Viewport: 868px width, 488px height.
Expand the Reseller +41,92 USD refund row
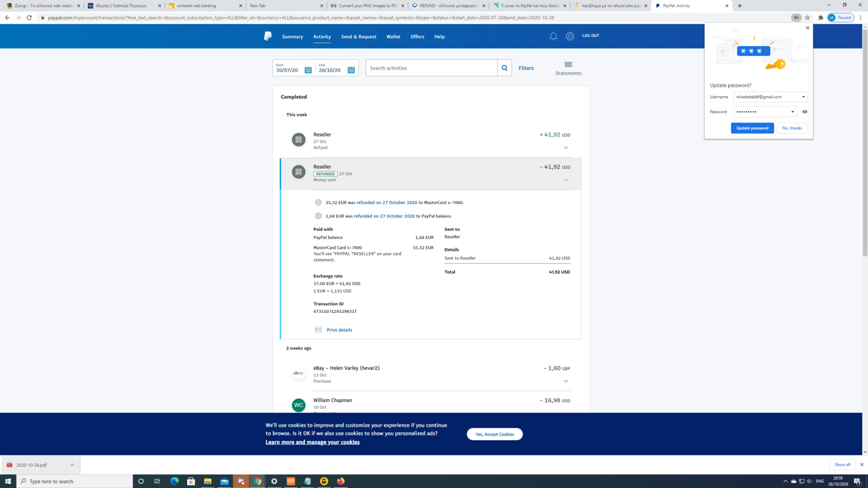[566, 147]
